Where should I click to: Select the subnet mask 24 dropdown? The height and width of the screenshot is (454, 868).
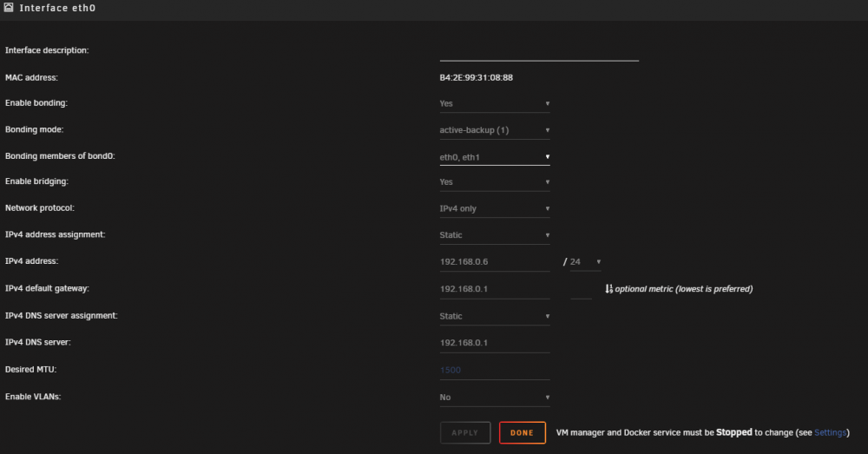tap(585, 262)
